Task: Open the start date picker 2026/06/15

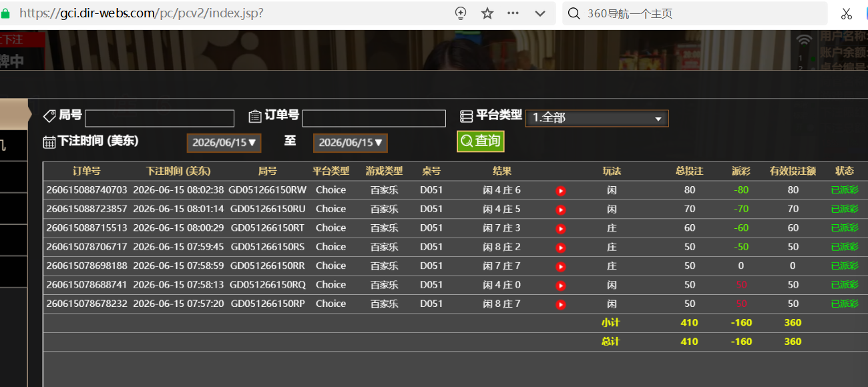Action: pos(223,143)
